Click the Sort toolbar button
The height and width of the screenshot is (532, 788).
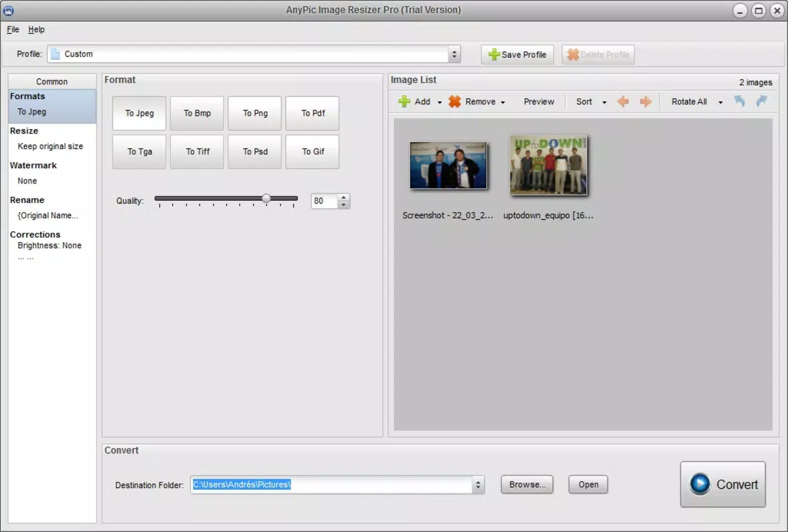[x=584, y=102]
